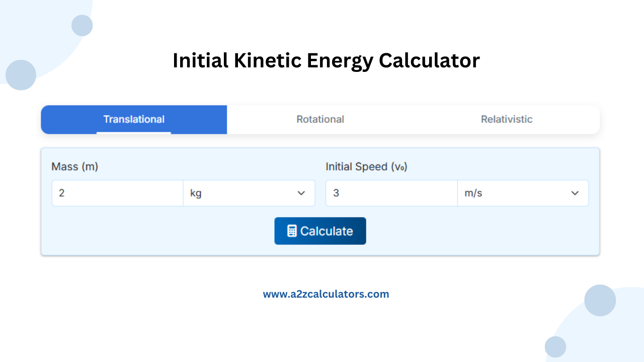Screen dimensions: 644x362
Task: Open the speed unit dropdown showing m/s
Action: (523, 193)
